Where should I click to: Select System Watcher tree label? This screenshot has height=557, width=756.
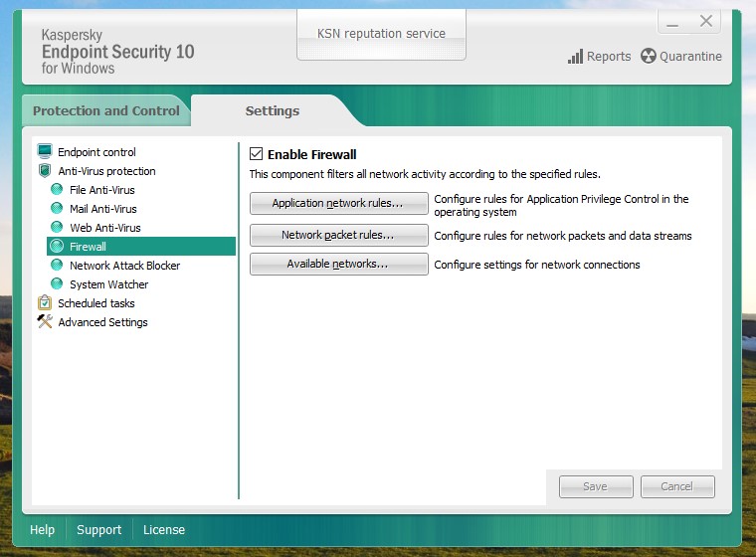pyautogui.click(x=109, y=284)
